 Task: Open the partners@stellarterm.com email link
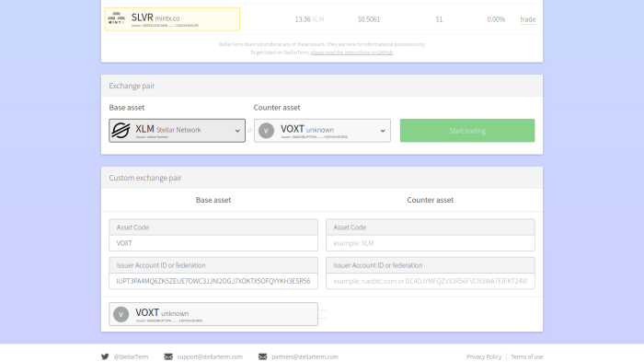(x=305, y=356)
